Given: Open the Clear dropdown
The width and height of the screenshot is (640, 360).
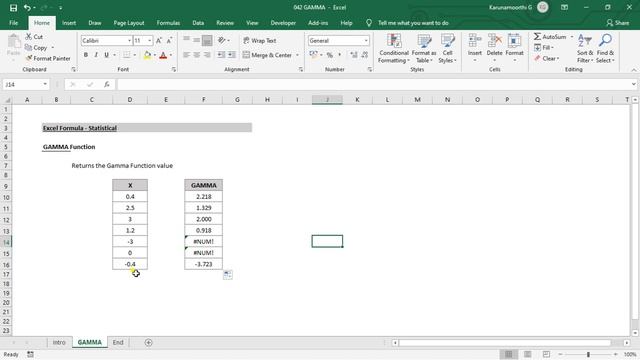Looking at the screenshot, I should (x=547, y=58).
